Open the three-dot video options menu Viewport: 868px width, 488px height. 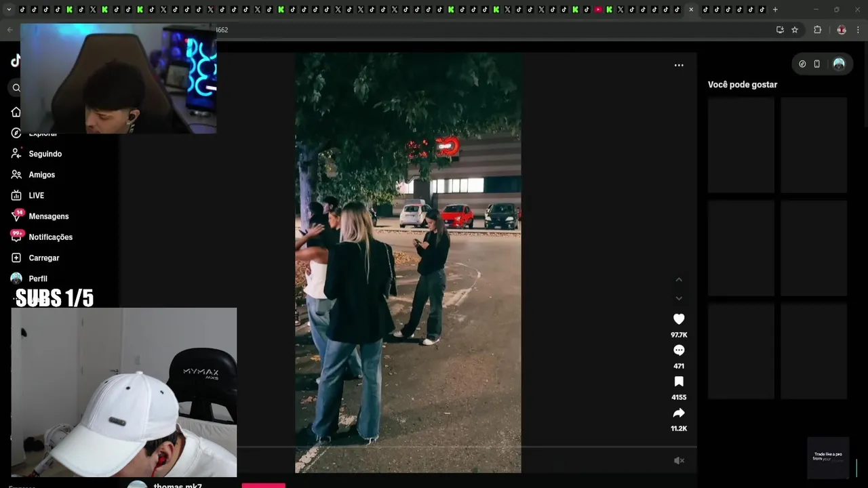click(x=679, y=65)
